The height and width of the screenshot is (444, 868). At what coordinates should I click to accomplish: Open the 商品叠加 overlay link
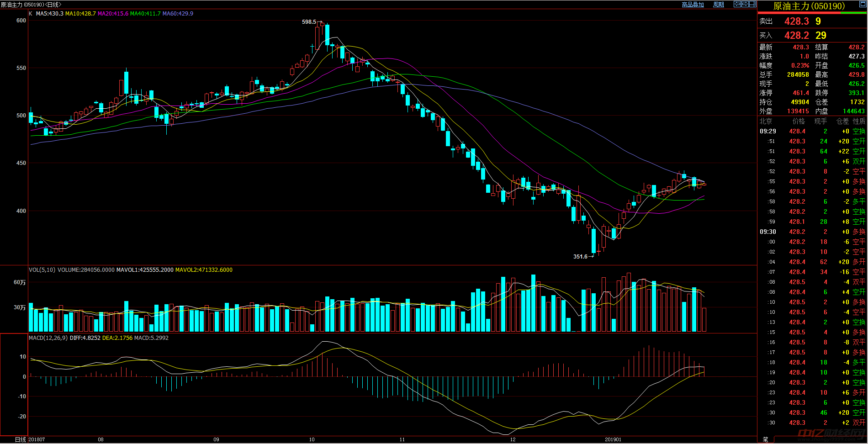pyautogui.click(x=693, y=5)
